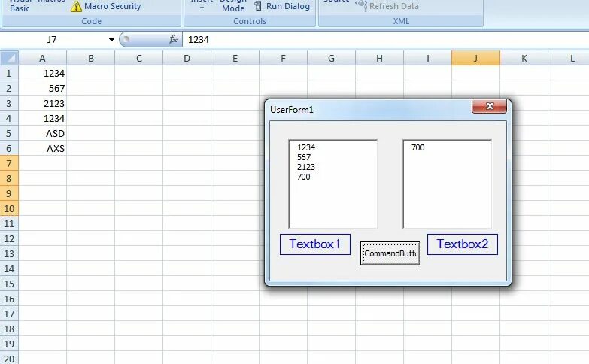
Task: Select row 10 header
Action: 9,208
